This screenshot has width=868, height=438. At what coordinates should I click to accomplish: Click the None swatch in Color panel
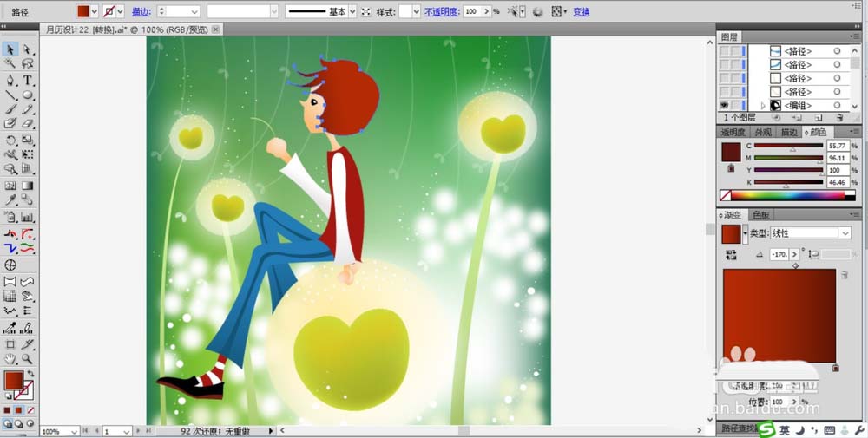725,195
